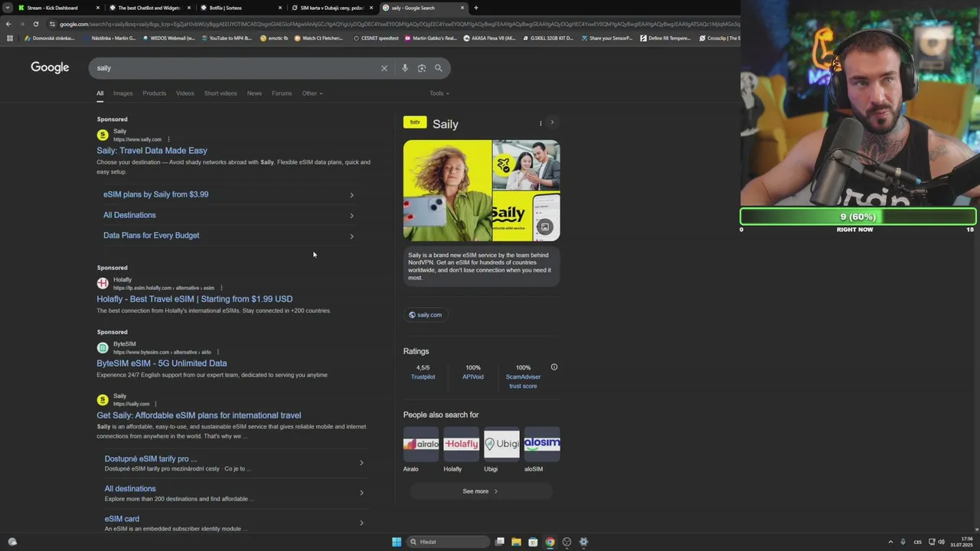Image resolution: width=980 pixels, height=551 pixels.
Task: Click the Ubigi related search thumbnail
Action: (501, 444)
